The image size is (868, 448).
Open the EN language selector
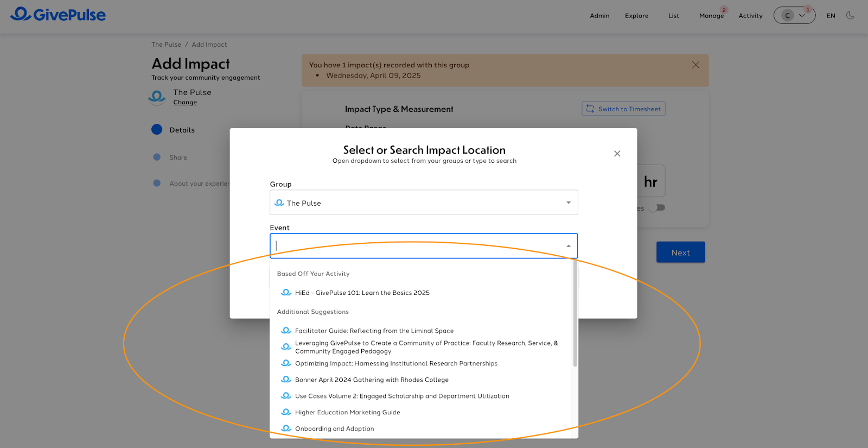831,16
